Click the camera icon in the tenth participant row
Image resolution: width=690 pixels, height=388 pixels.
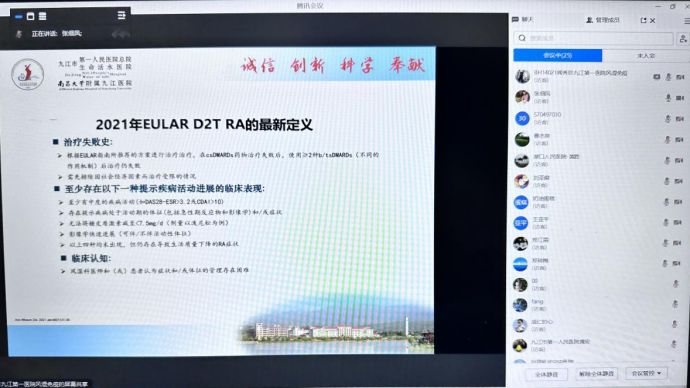[x=677, y=264]
